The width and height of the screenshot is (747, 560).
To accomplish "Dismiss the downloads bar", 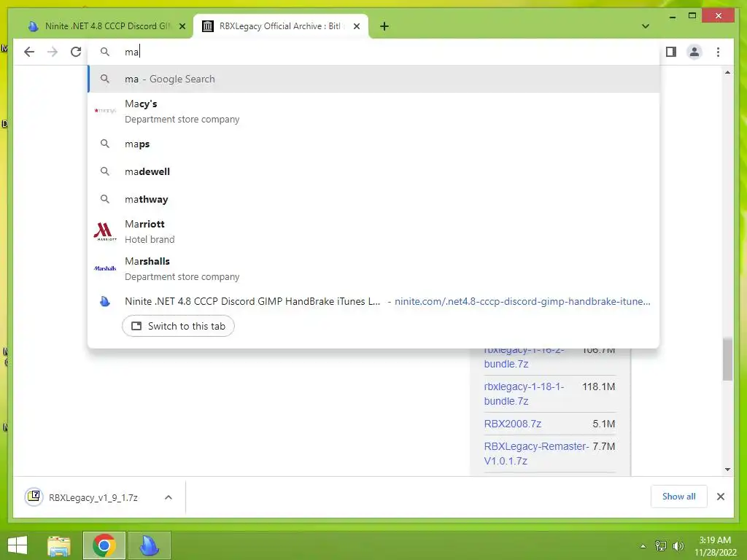I will pyautogui.click(x=720, y=497).
